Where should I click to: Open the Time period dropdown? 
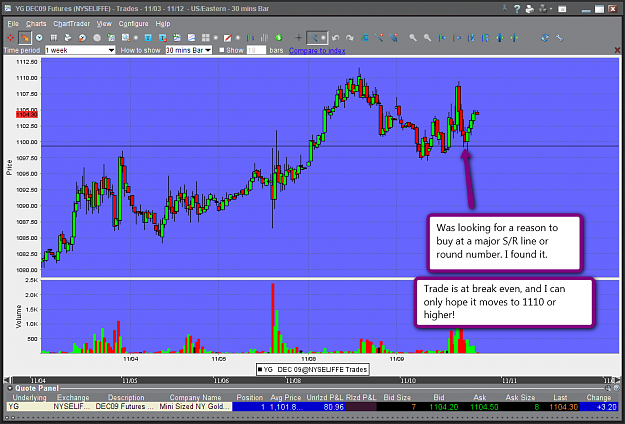coord(80,50)
